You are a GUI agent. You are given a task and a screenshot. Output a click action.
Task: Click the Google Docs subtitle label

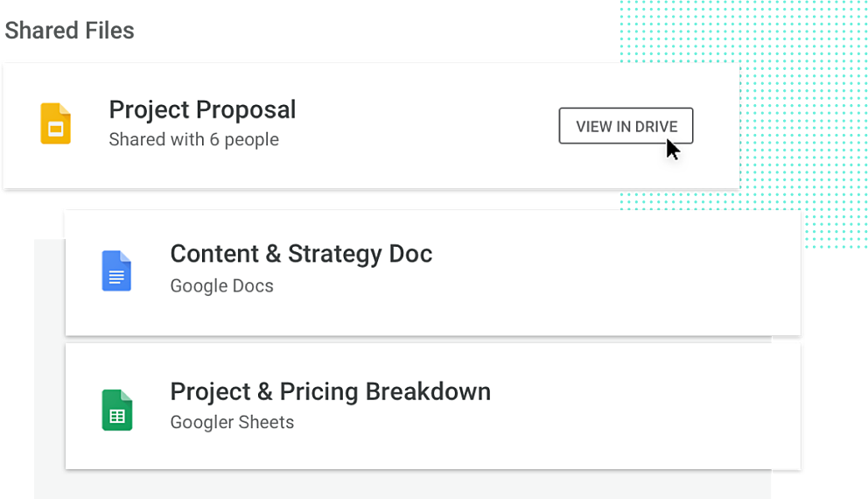point(221,285)
